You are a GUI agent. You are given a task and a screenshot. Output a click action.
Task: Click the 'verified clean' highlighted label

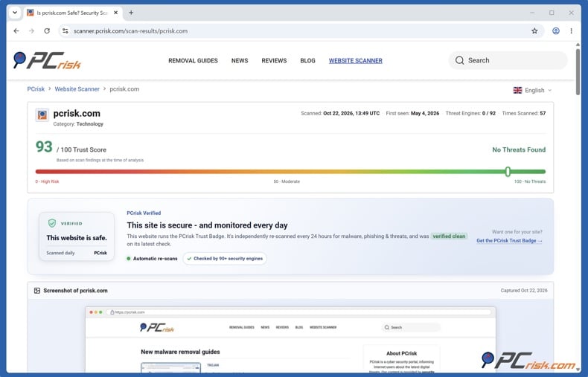pos(449,236)
